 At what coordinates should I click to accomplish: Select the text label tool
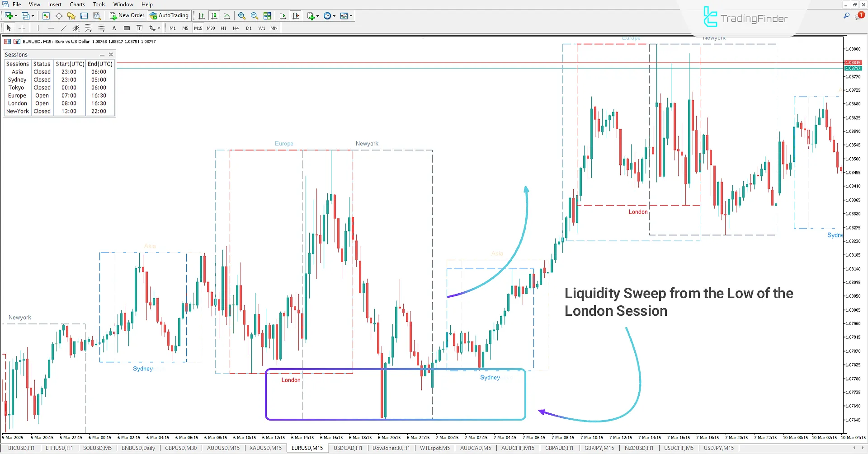pyautogui.click(x=139, y=28)
